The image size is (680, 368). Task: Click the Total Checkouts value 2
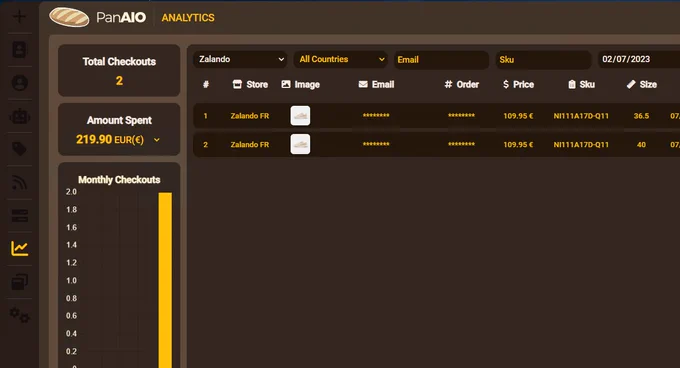pos(119,81)
